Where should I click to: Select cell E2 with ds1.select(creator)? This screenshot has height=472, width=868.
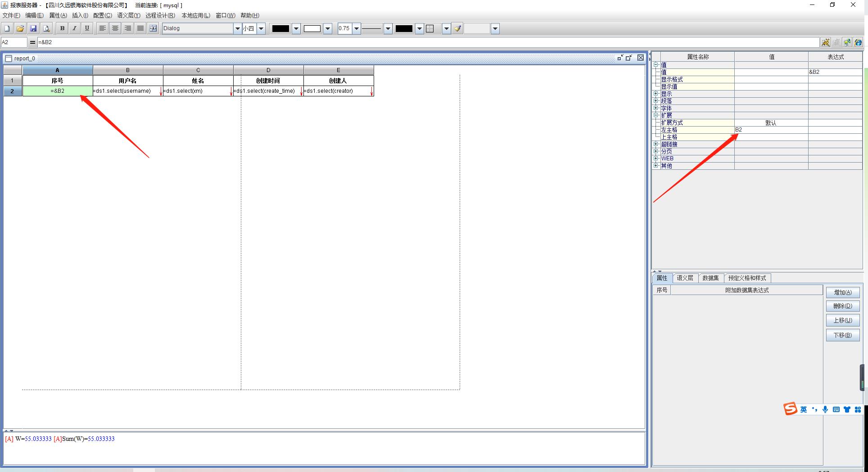(339, 91)
